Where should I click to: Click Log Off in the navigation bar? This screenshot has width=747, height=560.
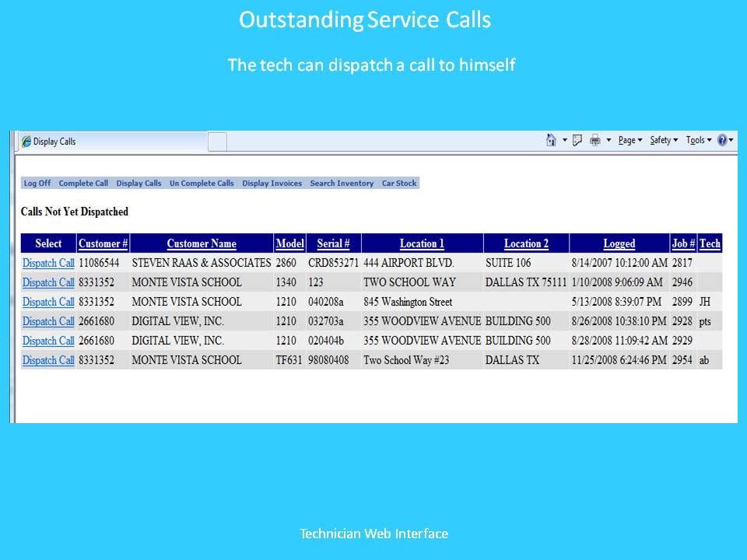tap(37, 184)
